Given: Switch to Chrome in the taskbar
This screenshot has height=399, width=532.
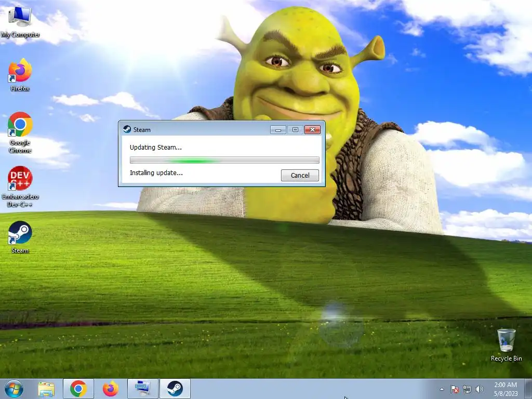Looking at the screenshot, I should pos(78,389).
